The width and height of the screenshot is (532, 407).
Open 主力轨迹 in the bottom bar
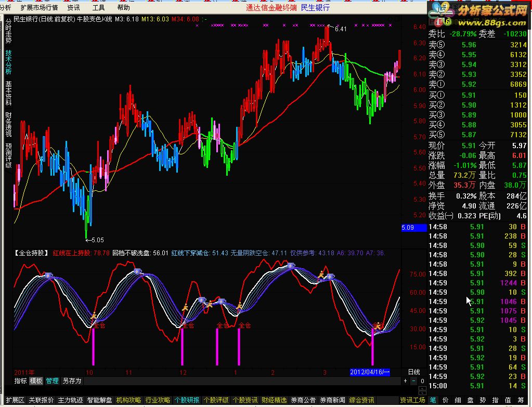tap(70, 400)
